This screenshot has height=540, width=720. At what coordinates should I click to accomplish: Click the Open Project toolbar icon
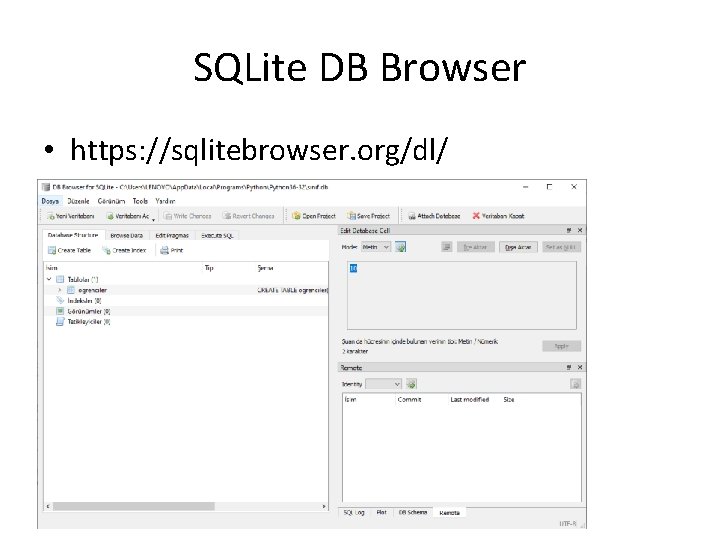tap(297, 215)
